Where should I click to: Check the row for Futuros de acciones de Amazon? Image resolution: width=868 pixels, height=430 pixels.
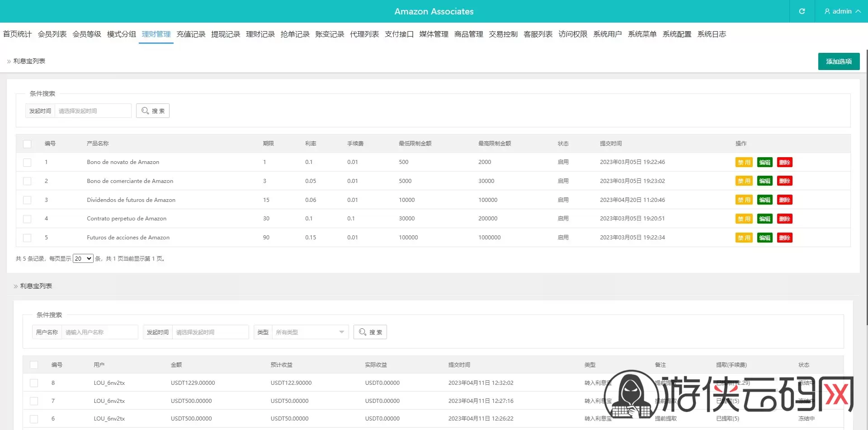[x=27, y=238]
